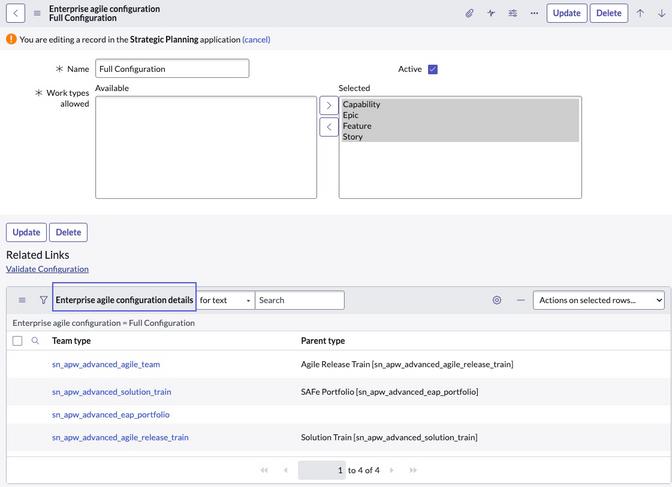Open the 'for text' search field dropdown
The height and width of the screenshot is (487, 672).
pyautogui.click(x=225, y=300)
